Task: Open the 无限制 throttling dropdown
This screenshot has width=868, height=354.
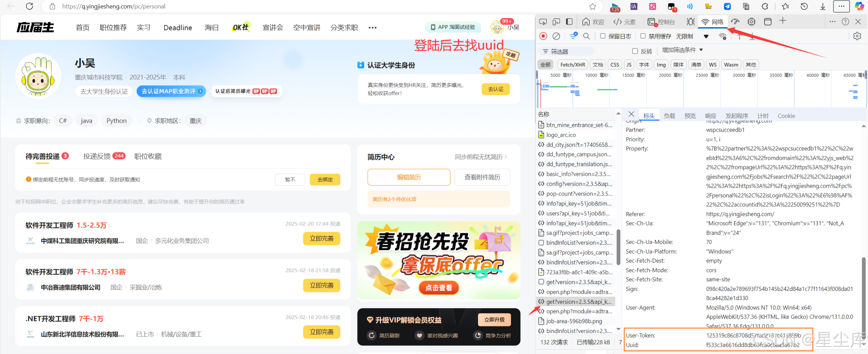Action: tap(692, 36)
